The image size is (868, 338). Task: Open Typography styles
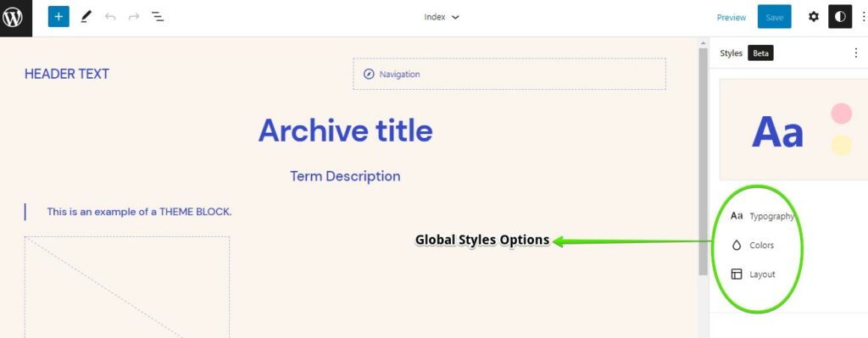tap(762, 216)
